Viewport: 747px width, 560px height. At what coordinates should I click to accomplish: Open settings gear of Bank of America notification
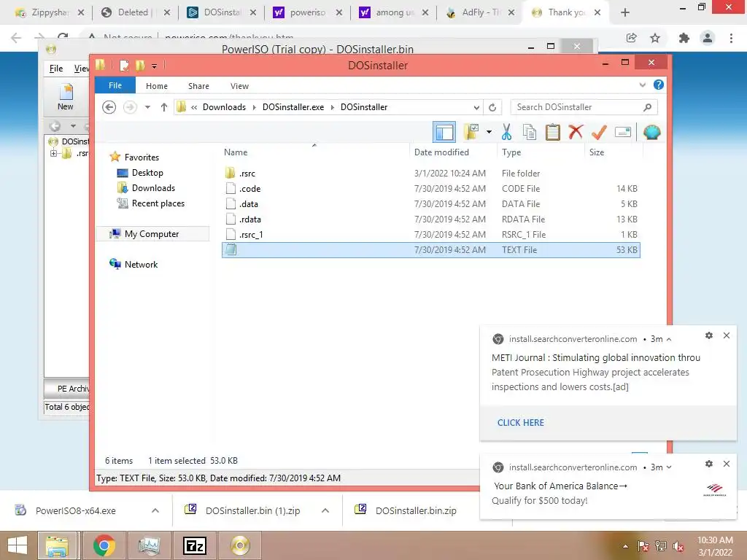click(709, 464)
